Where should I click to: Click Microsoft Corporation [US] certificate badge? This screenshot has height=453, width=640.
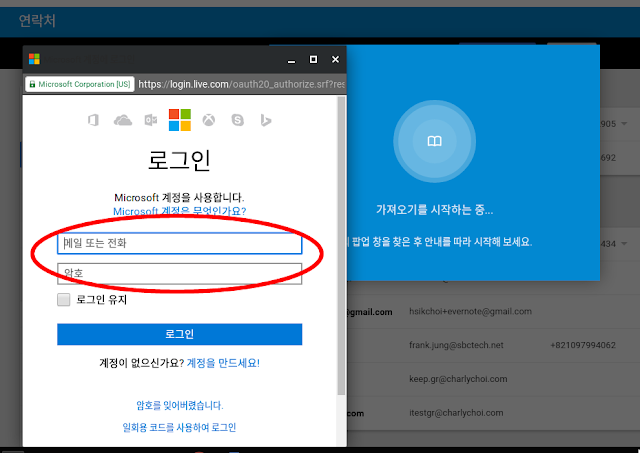pos(80,84)
